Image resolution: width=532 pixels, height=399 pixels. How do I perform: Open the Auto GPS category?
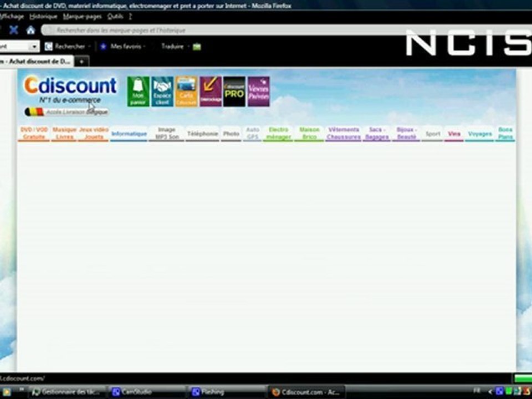(x=253, y=134)
